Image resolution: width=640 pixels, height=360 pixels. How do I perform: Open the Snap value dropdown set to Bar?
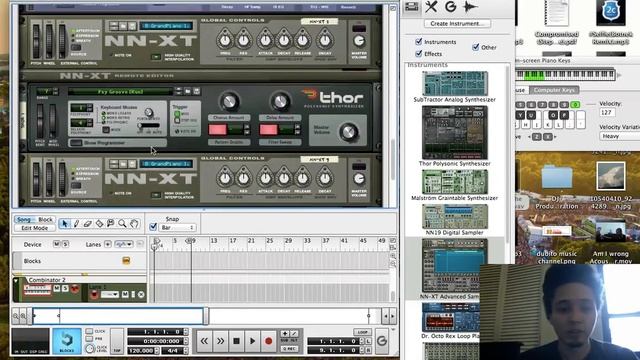click(x=177, y=227)
